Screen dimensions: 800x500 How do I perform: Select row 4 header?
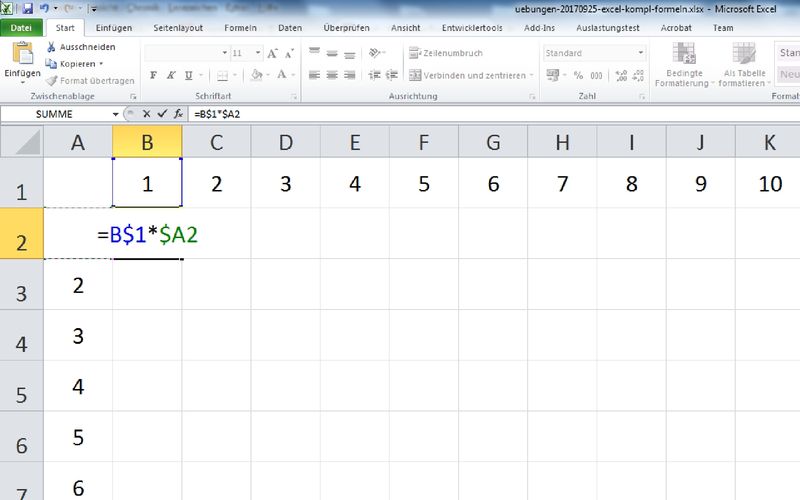click(x=21, y=335)
